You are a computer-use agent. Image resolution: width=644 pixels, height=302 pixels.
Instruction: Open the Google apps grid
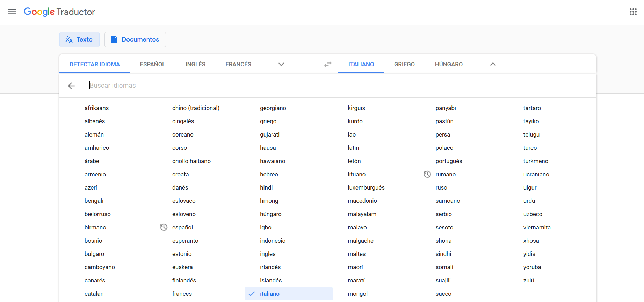coord(633,12)
